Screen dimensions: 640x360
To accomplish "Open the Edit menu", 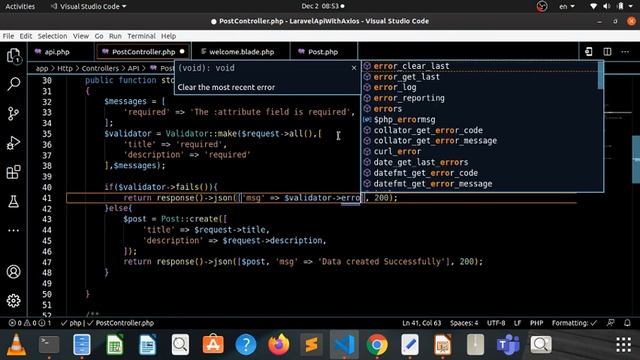I will point(26,36).
